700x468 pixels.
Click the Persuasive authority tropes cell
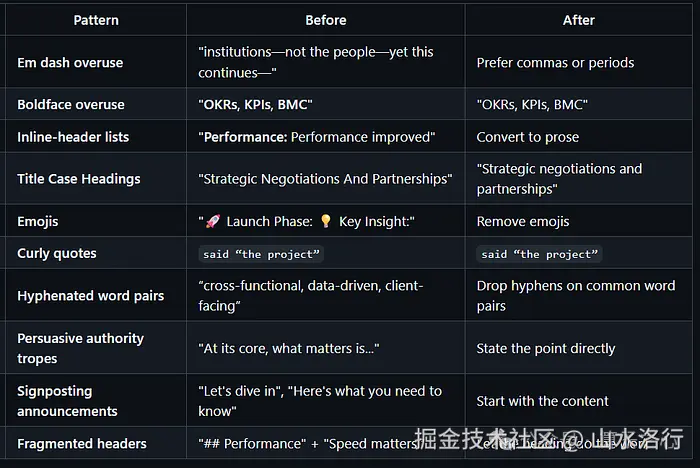click(80, 348)
